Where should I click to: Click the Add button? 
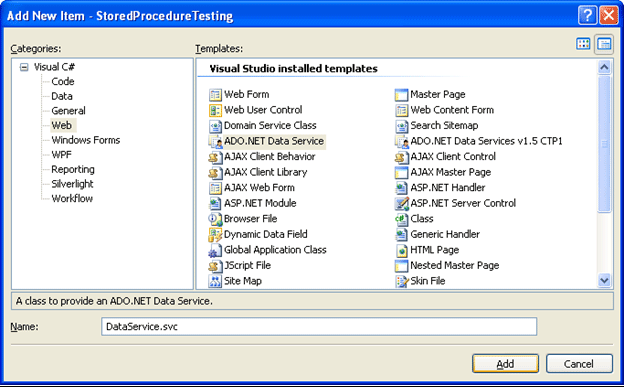tap(505, 364)
